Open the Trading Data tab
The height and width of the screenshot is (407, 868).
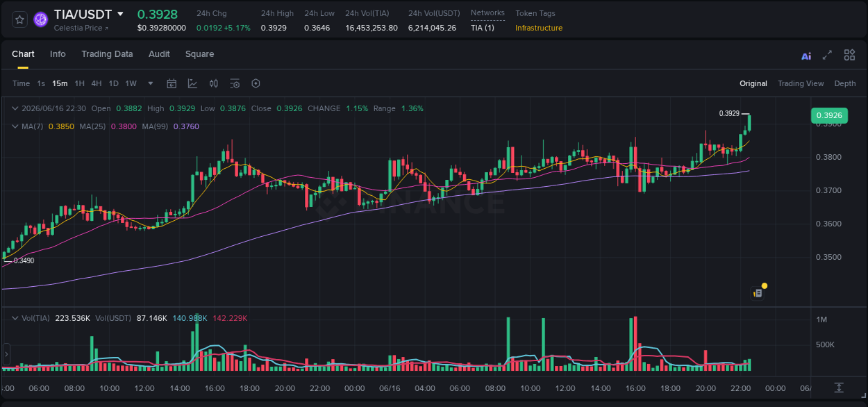click(x=107, y=54)
